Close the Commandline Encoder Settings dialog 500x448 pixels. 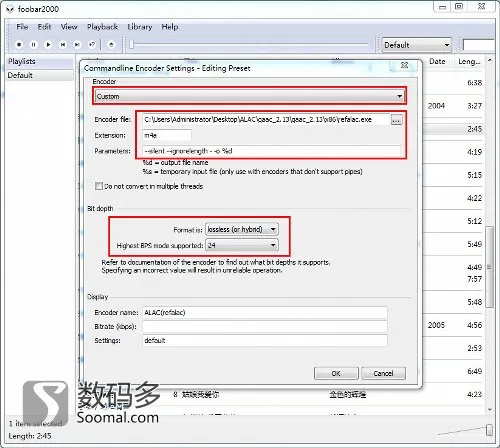click(x=404, y=65)
